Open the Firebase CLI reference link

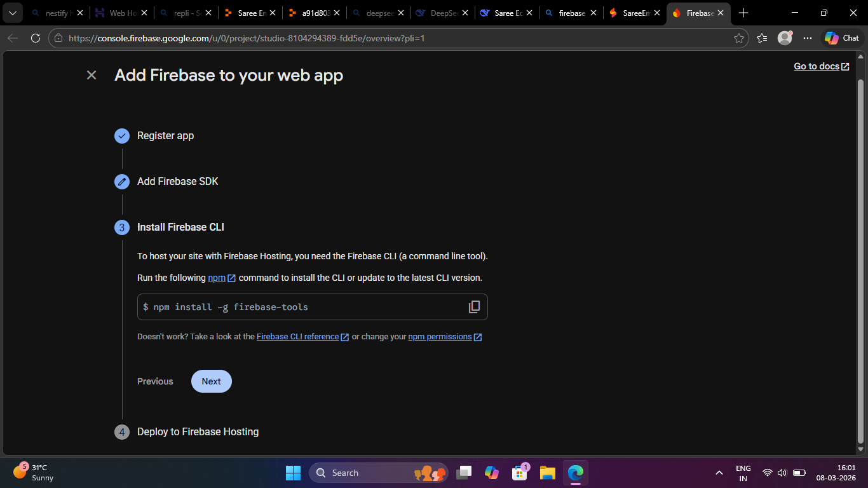pyautogui.click(x=297, y=337)
